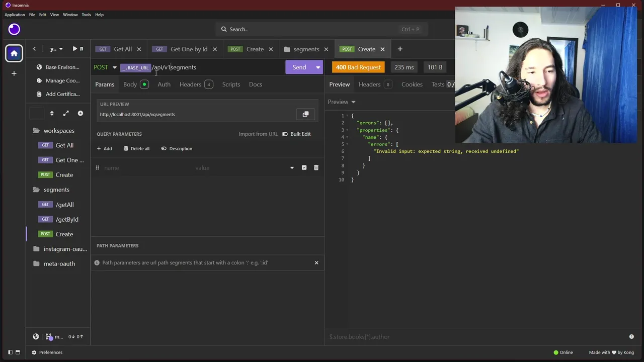Open Send button options arrow
The width and height of the screenshot is (644, 362).
[x=318, y=67]
